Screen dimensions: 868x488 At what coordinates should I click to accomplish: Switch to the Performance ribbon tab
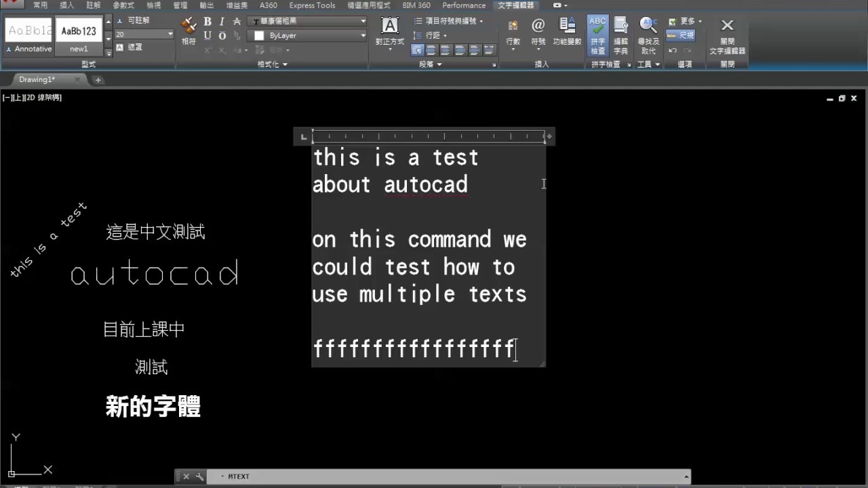(464, 5)
